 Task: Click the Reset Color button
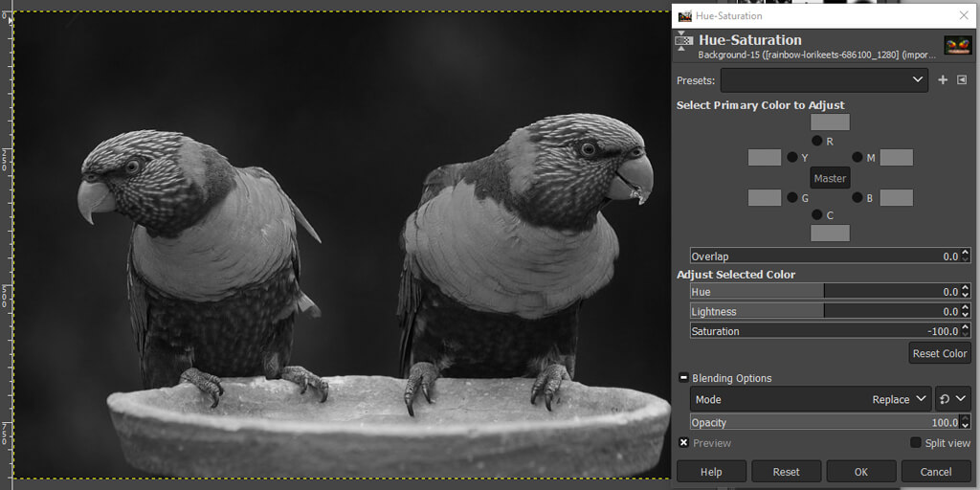[x=939, y=353]
